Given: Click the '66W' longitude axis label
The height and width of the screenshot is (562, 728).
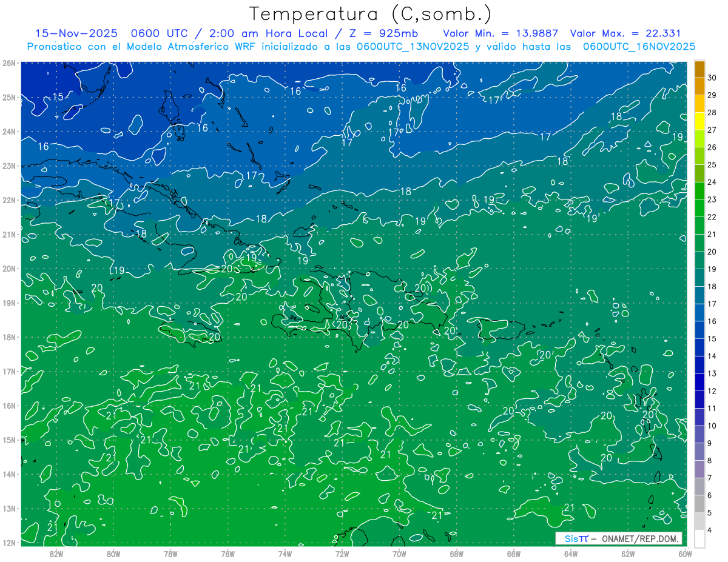Looking at the screenshot, I should (x=514, y=554).
